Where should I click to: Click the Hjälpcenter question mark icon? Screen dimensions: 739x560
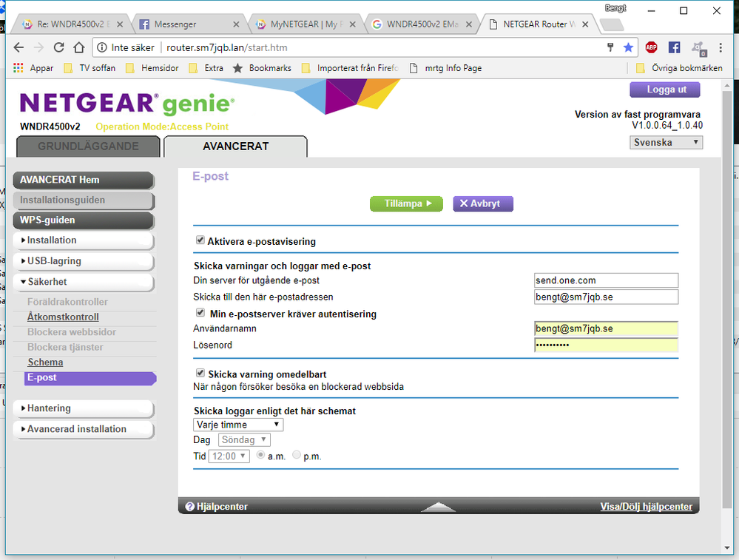coord(189,507)
